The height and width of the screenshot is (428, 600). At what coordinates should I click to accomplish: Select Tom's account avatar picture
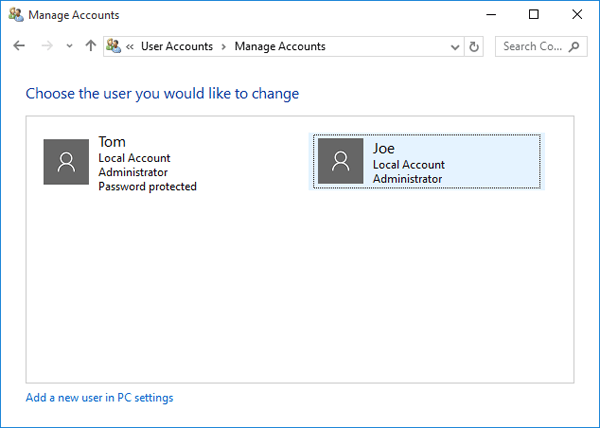click(67, 162)
